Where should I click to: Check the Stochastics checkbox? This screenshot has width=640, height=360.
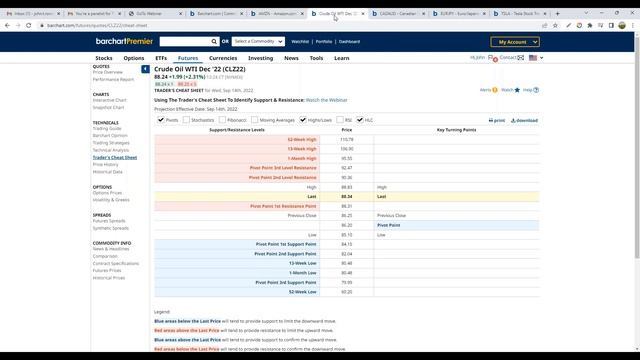[x=186, y=120]
